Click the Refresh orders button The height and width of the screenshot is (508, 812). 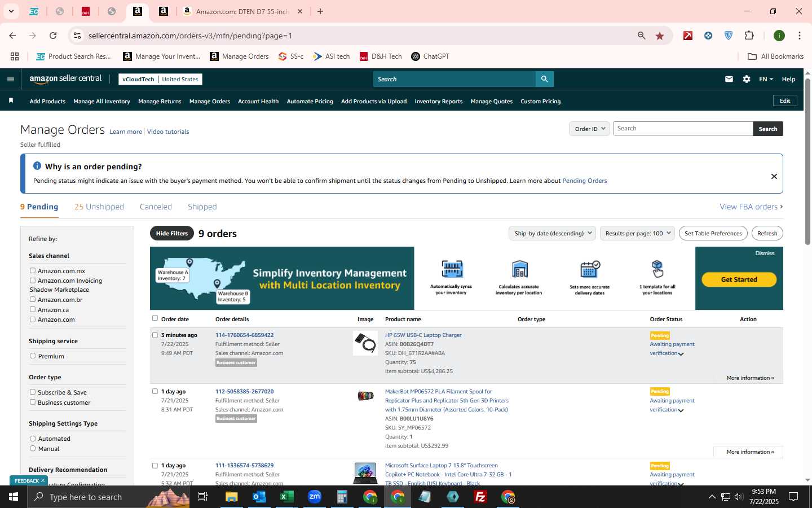coord(767,233)
